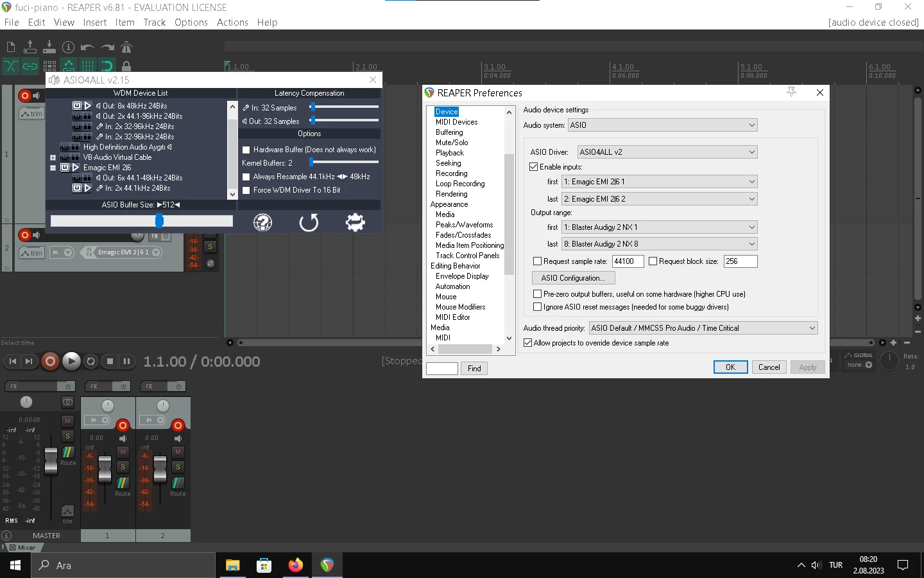This screenshot has width=924, height=578.
Task: Click the ASIO Configuration... button
Action: (573, 278)
